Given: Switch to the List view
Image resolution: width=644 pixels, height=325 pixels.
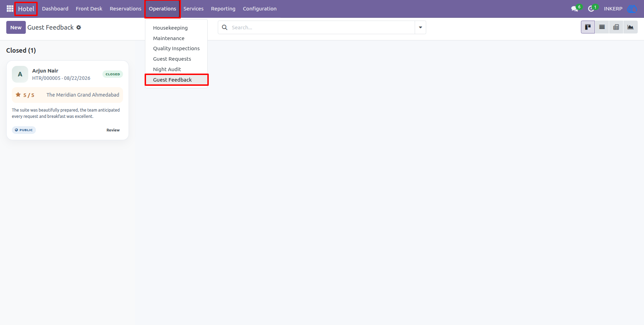Looking at the screenshot, I should coord(602,27).
